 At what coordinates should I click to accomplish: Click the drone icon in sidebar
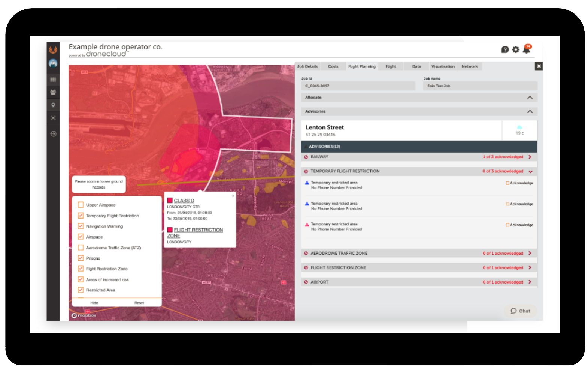tap(53, 118)
